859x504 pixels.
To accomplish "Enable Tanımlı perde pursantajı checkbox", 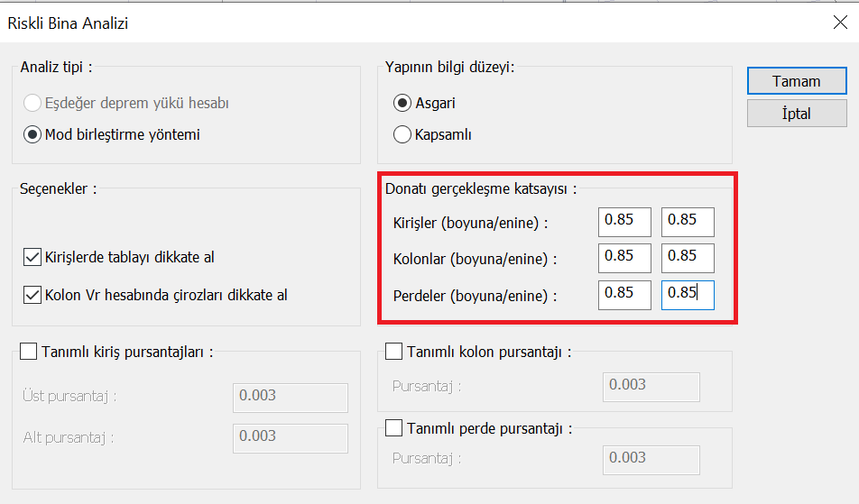I will (x=394, y=427).
